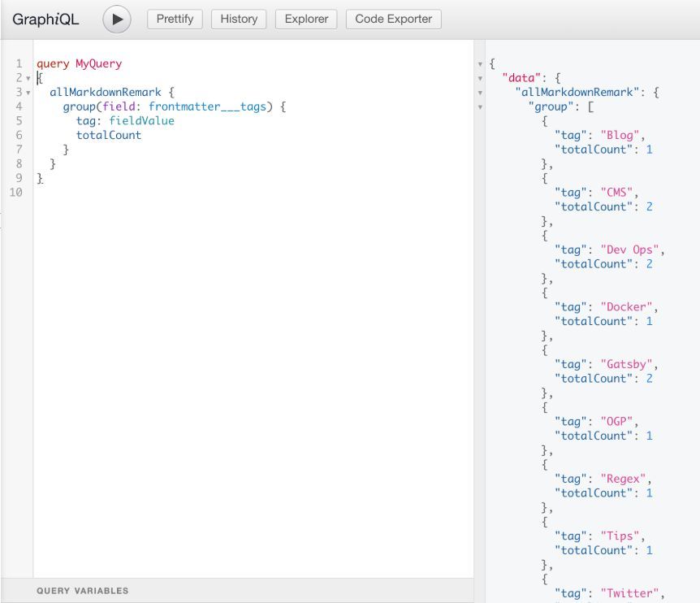Click totalCount value under the Blog tag

tap(650, 150)
